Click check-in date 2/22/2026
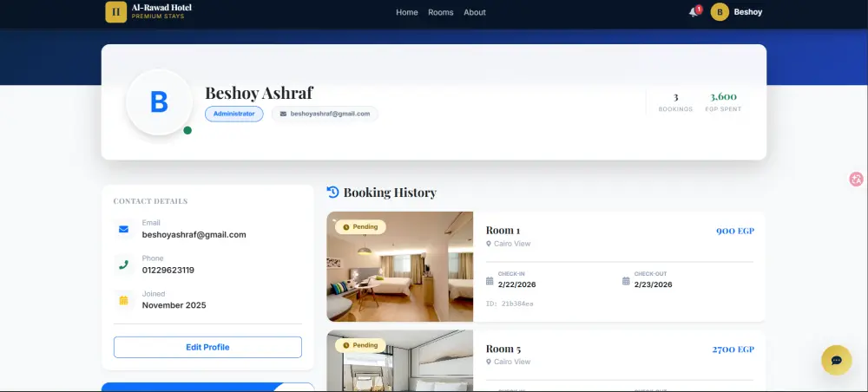The height and width of the screenshot is (392, 868). point(517,284)
